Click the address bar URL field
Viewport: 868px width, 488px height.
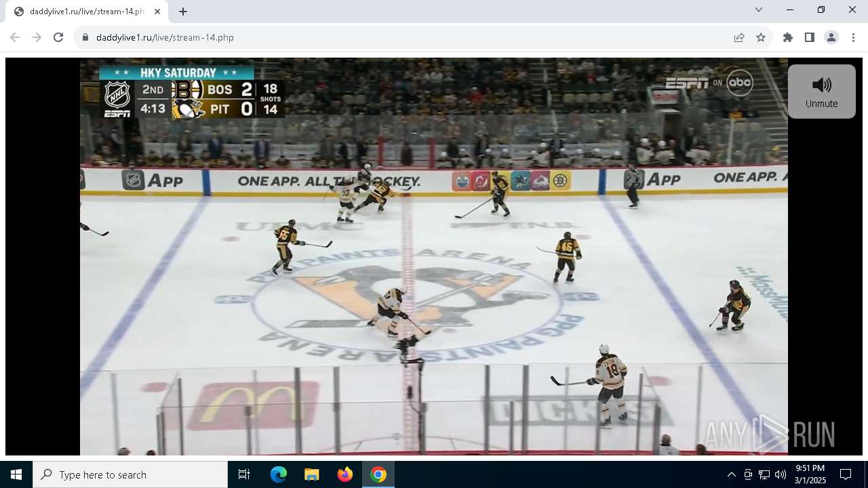click(x=407, y=37)
